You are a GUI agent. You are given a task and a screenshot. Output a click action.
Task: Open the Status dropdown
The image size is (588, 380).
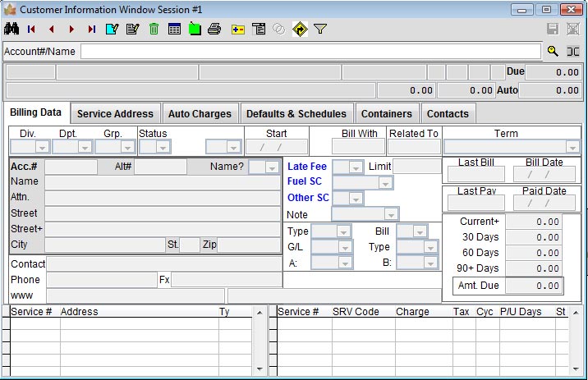tap(163, 147)
